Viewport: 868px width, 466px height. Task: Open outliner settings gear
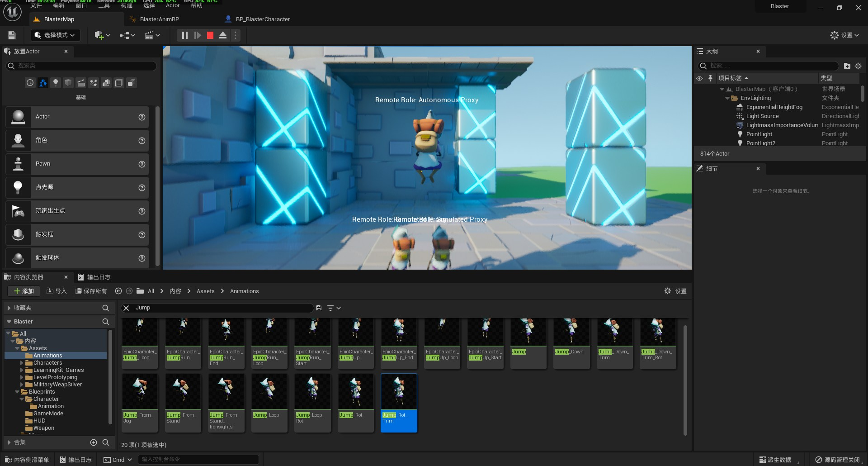[858, 66]
